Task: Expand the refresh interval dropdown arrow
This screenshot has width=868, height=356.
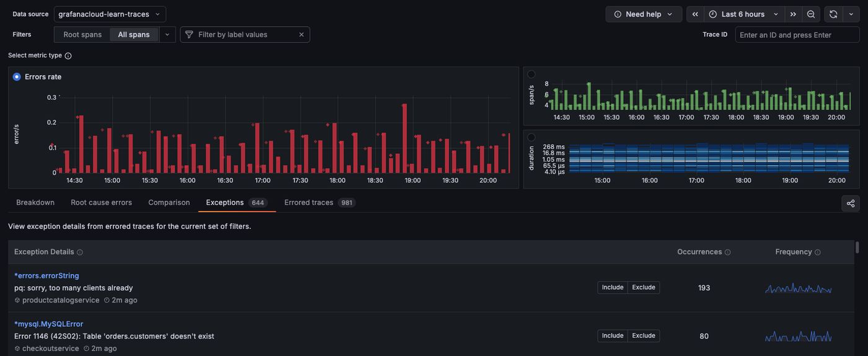Action: pyautogui.click(x=851, y=14)
